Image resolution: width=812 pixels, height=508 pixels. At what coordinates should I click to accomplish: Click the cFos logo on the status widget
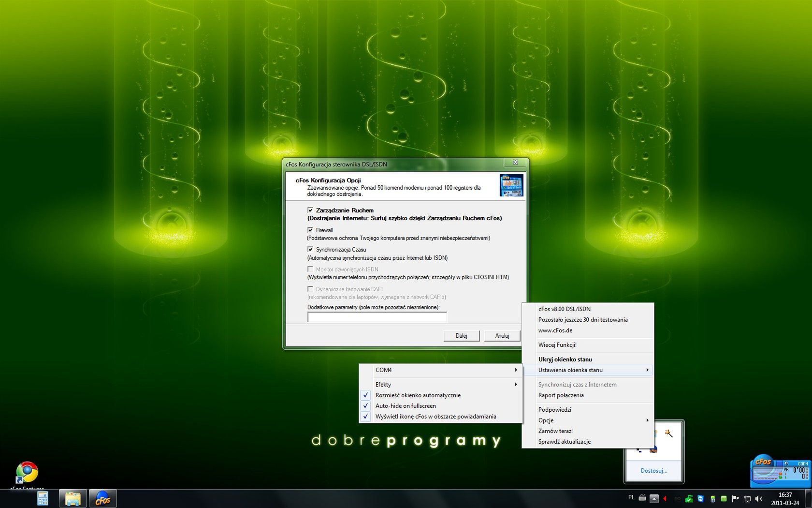pos(764,462)
